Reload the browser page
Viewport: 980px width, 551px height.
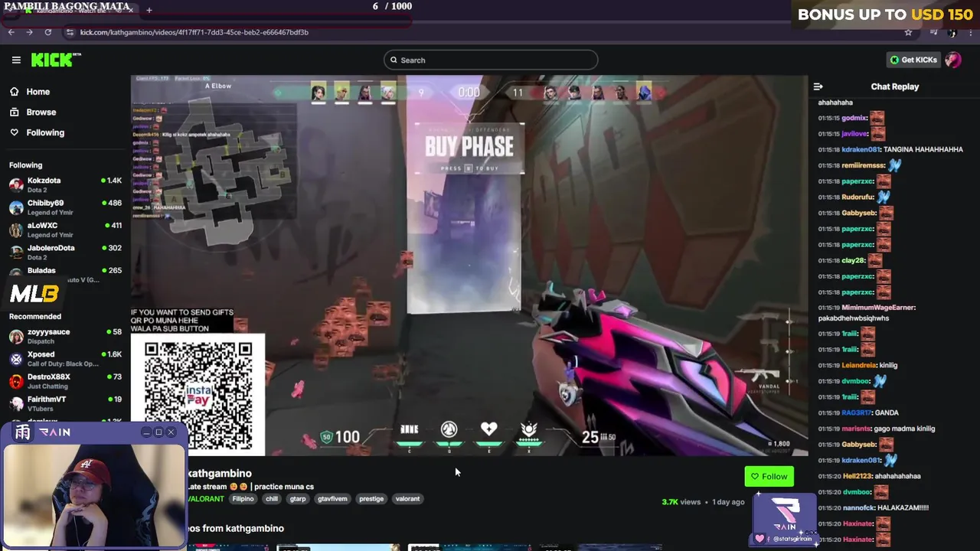[48, 32]
